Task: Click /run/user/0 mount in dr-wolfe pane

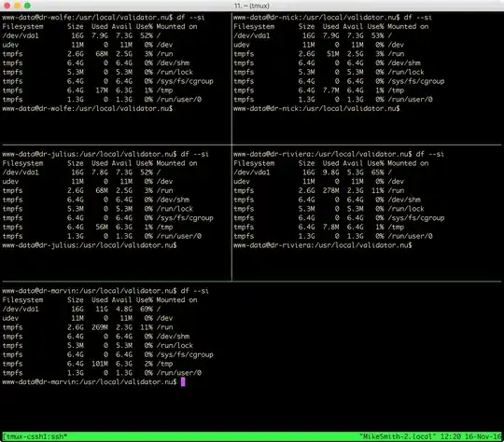Action: coord(178,100)
